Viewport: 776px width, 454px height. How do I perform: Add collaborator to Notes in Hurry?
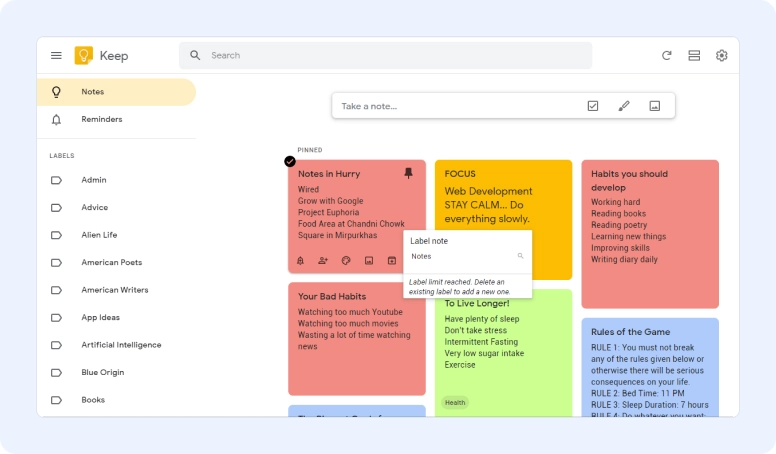323,260
